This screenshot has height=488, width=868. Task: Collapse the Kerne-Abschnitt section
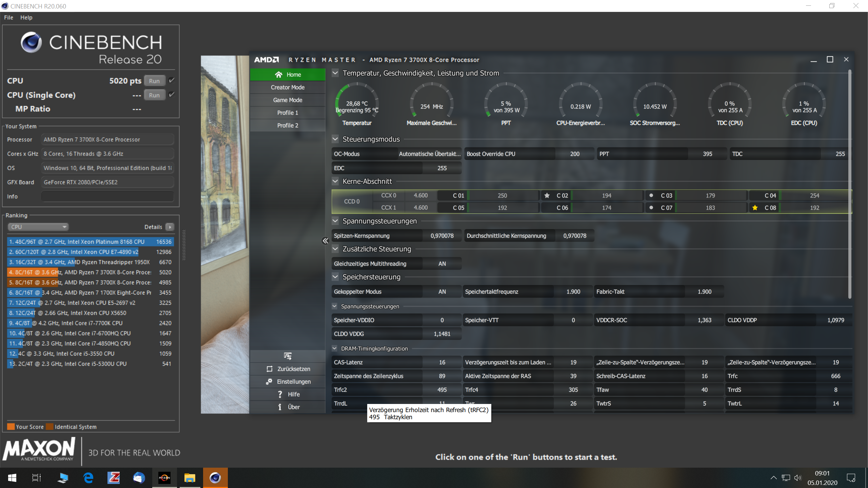[x=335, y=181]
